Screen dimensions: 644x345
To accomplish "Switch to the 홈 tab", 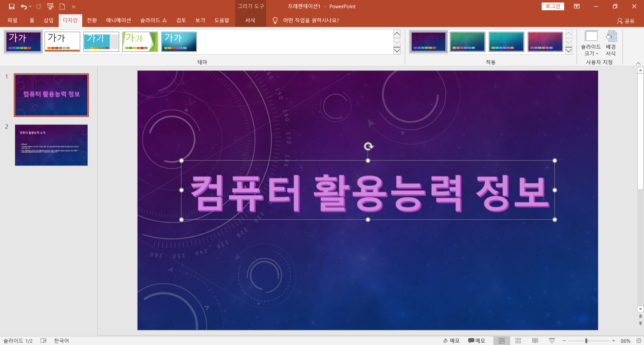I will point(32,20).
